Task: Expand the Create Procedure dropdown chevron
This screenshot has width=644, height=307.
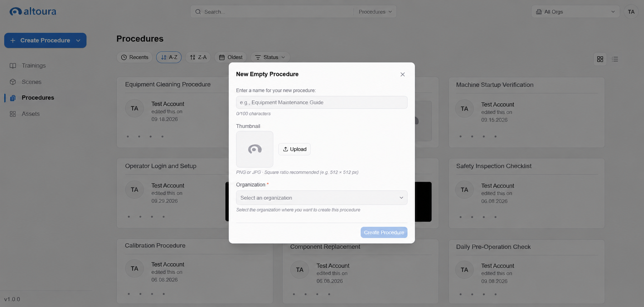Action: [x=78, y=40]
